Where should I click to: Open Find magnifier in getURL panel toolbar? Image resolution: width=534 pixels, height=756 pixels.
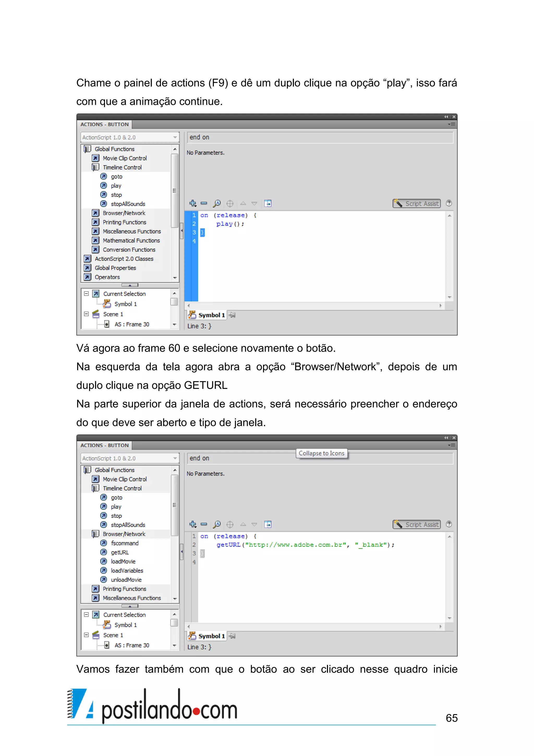217,524
